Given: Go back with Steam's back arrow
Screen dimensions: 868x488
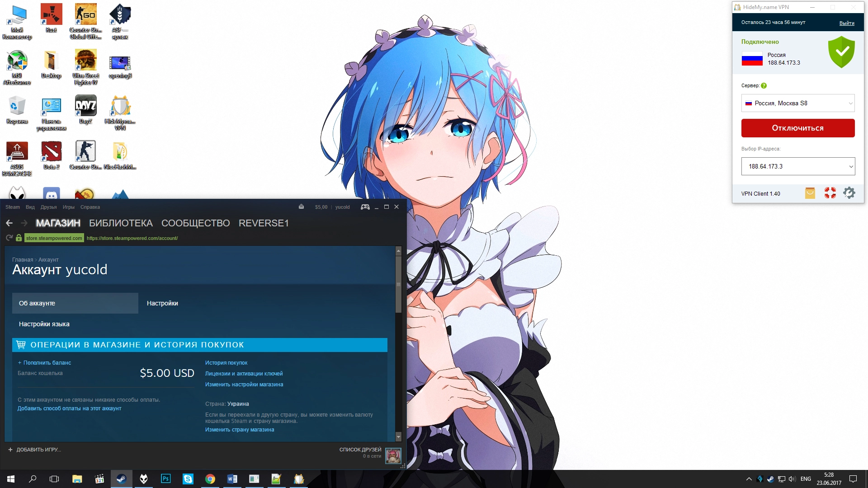Looking at the screenshot, I should click(9, 223).
